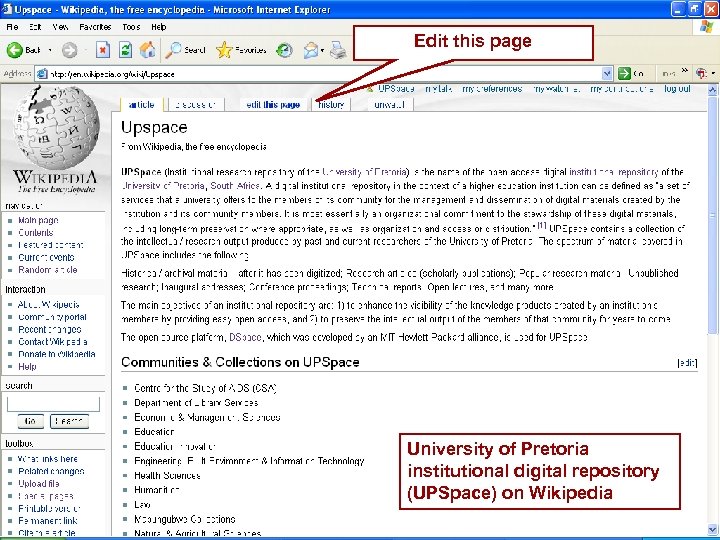Click the Go button under search box
This screenshot has height=540, width=720.
[30, 421]
